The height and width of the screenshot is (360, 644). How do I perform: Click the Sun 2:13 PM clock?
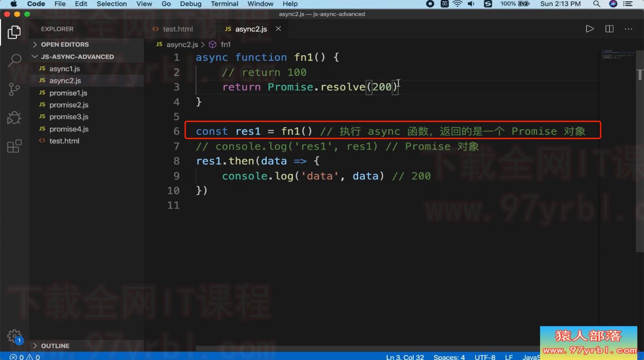(x=561, y=4)
